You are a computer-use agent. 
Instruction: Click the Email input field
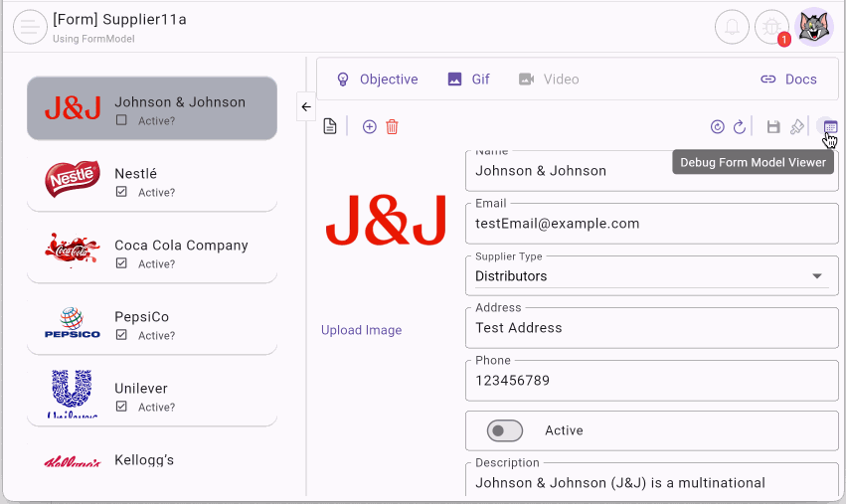click(651, 225)
